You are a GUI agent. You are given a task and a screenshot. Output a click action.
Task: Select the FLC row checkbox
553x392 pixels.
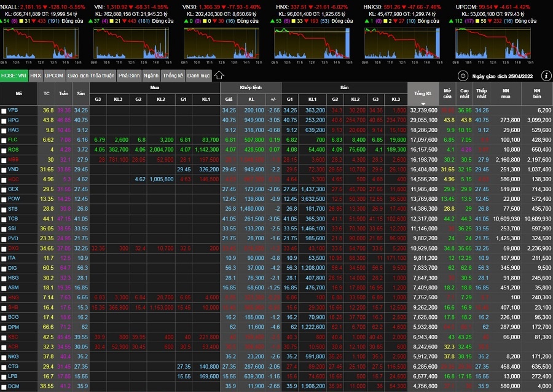(x=4, y=139)
